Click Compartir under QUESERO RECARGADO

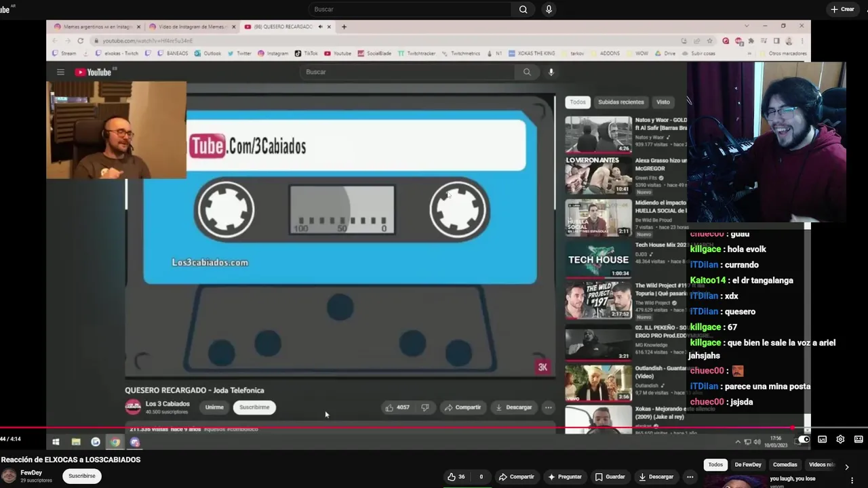point(462,407)
